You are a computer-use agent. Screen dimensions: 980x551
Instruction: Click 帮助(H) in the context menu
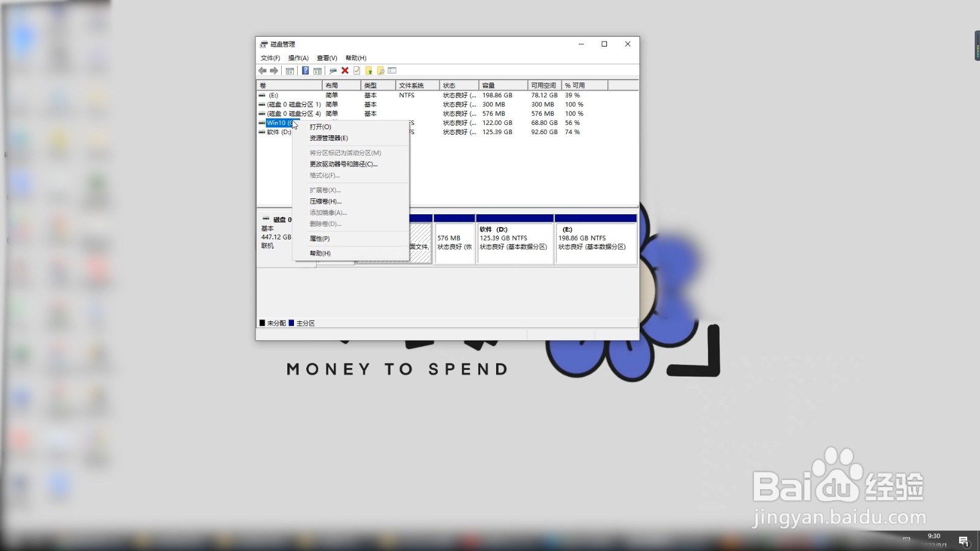point(350,253)
